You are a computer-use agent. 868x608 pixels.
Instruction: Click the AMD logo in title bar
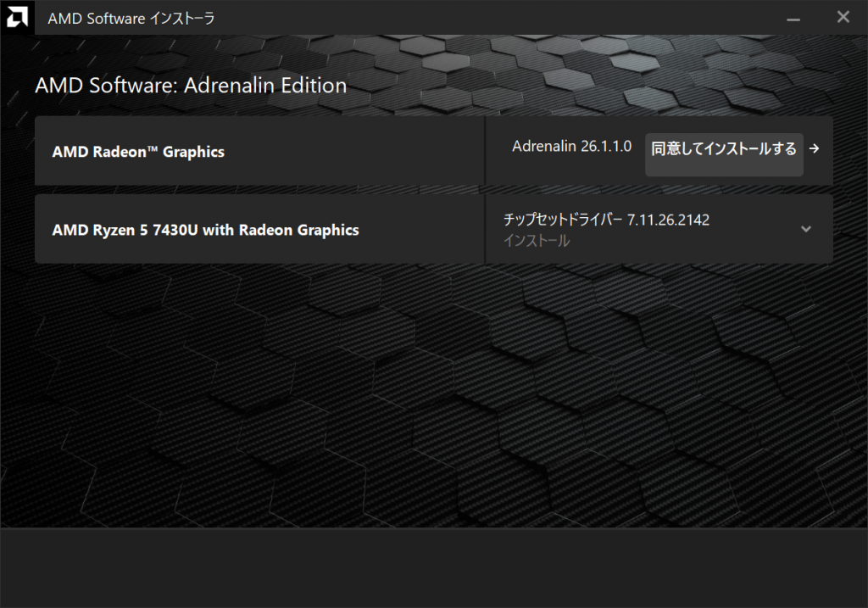point(17,17)
